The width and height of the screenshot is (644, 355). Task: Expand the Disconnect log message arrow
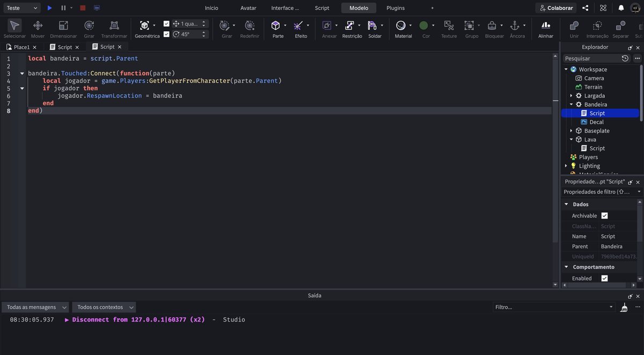(67, 320)
